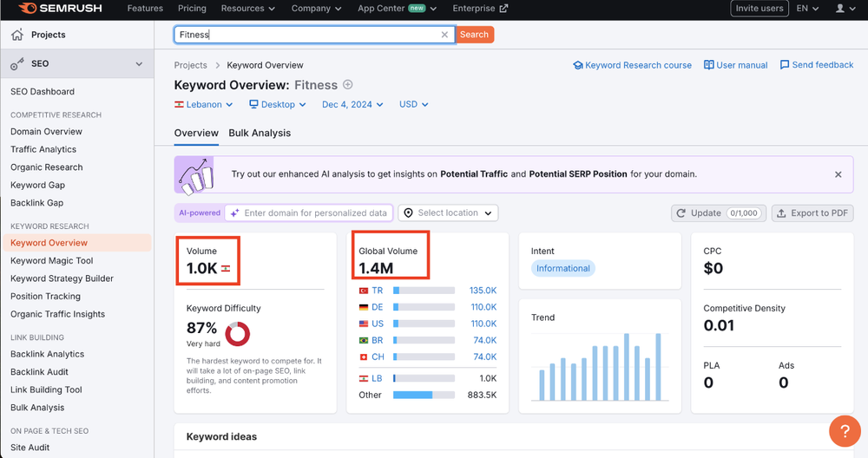868x458 pixels.
Task: Open the Company dropdown menu
Action: 317,9
